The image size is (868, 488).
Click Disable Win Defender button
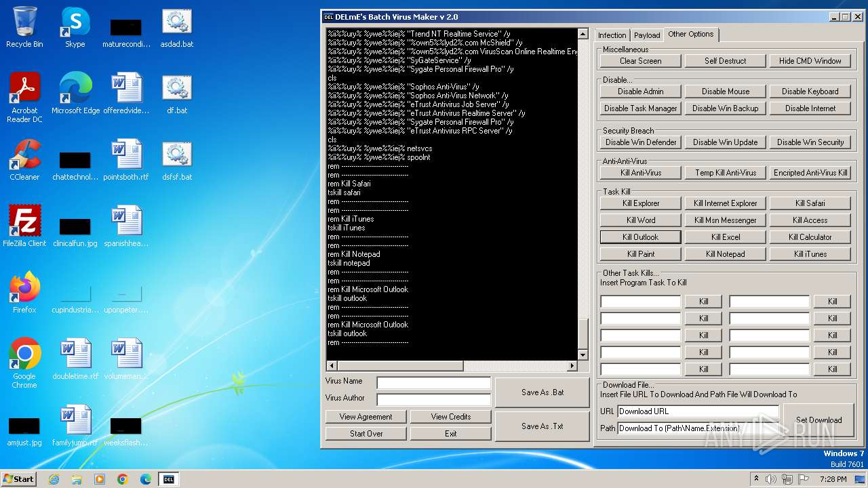[x=640, y=142]
